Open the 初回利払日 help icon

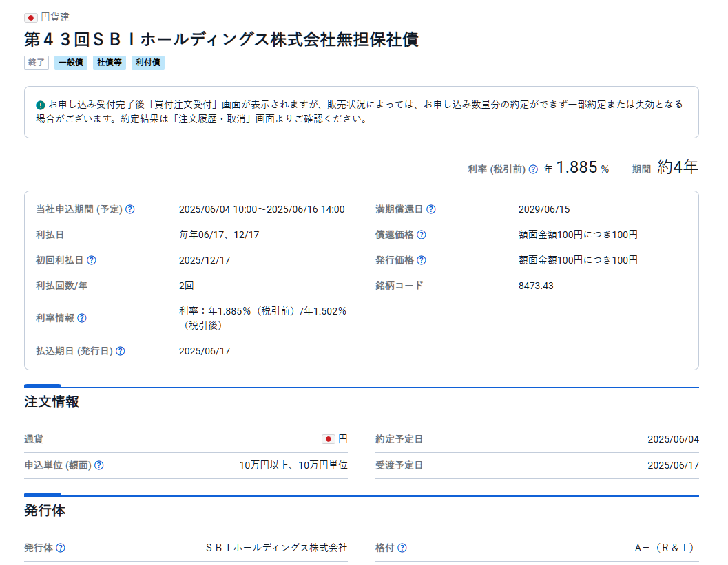(x=92, y=260)
